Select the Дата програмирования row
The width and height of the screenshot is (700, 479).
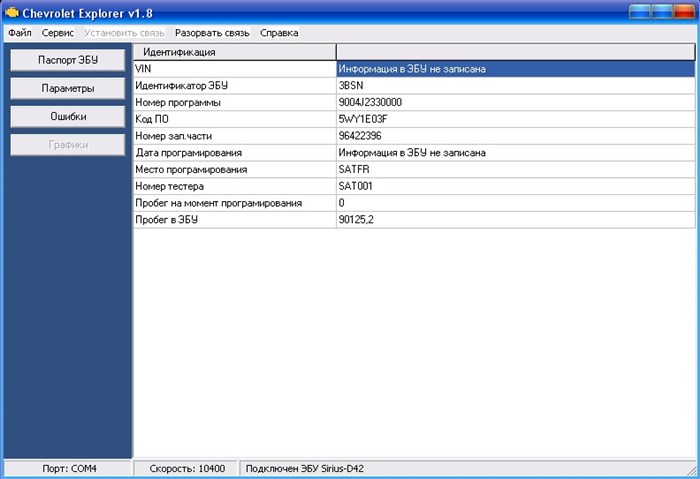414,153
